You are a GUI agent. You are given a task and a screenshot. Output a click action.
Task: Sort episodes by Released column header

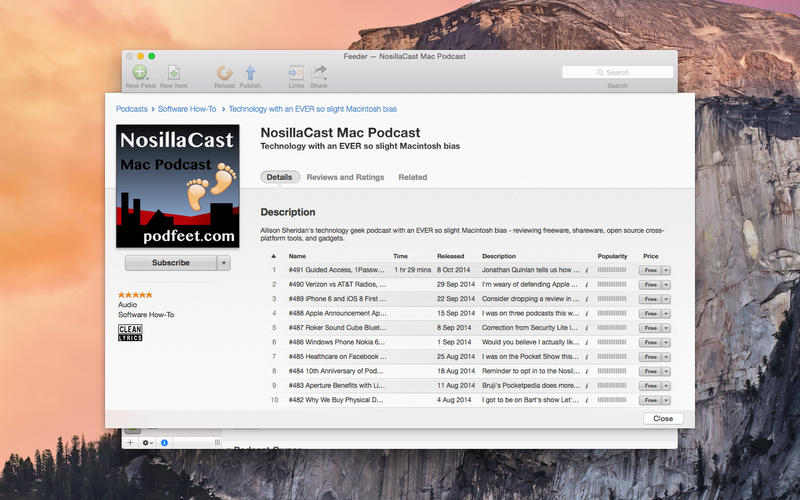[451, 256]
